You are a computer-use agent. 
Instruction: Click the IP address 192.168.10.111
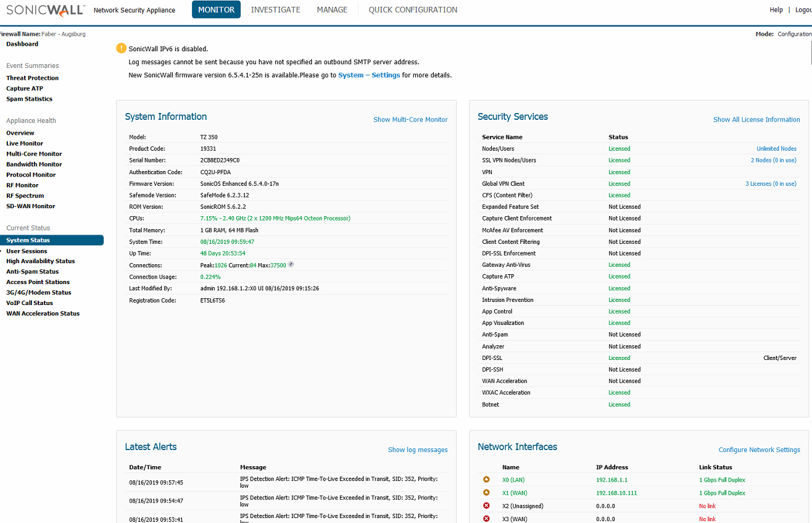[x=616, y=493]
